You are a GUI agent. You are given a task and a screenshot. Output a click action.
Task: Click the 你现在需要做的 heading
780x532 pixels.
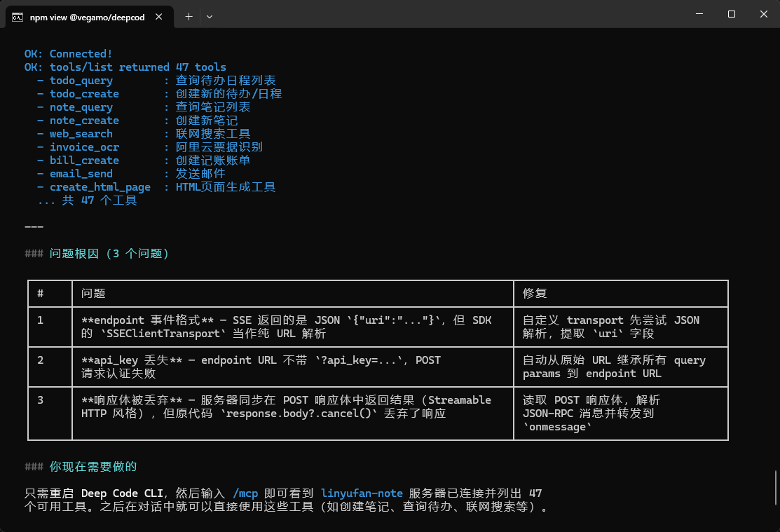click(93, 466)
